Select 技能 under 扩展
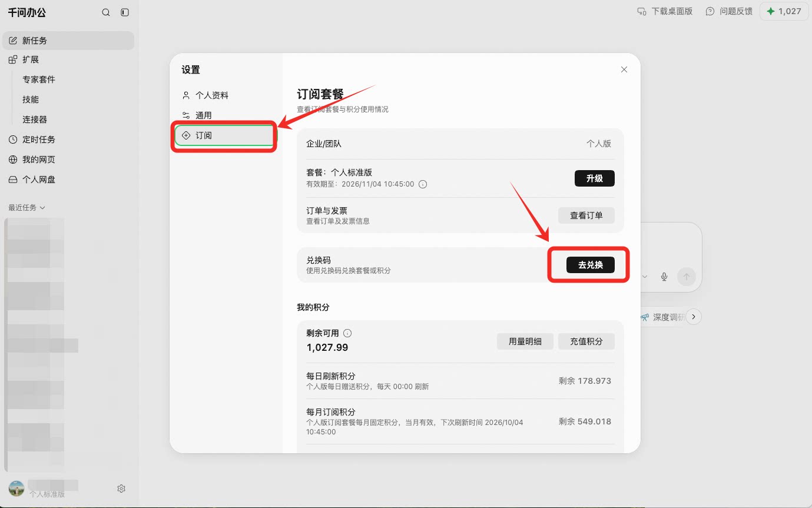The image size is (812, 508). click(x=31, y=99)
